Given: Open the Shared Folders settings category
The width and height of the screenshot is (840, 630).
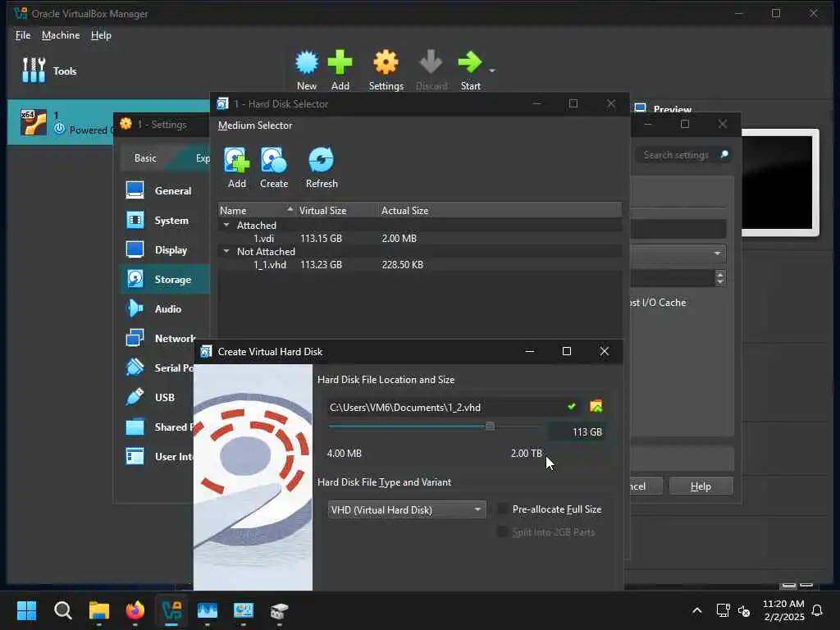Looking at the screenshot, I should (158, 427).
